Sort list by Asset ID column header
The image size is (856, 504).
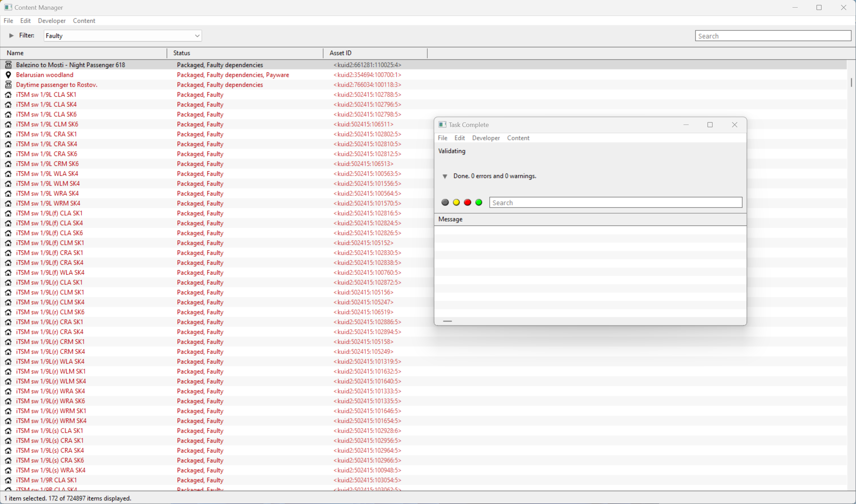point(340,53)
